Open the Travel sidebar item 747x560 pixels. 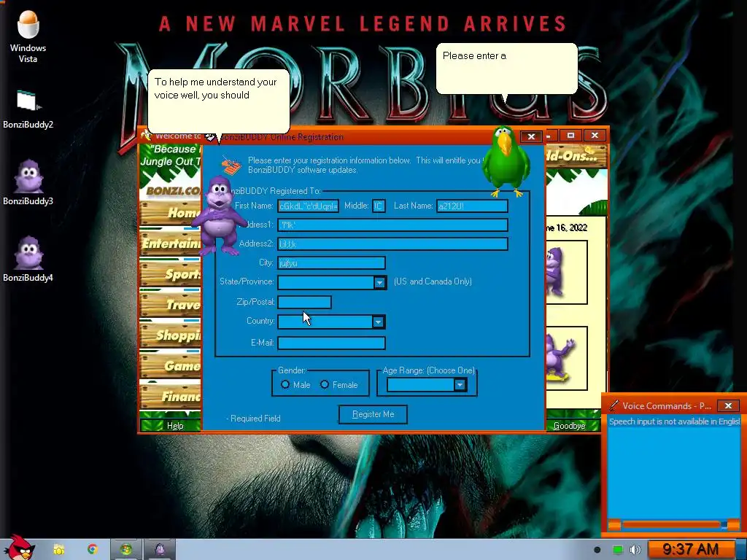(171, 304)
